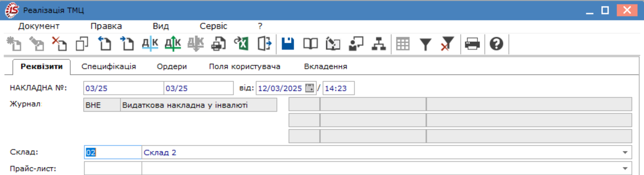Click the edit document pencil icon

(37, 44)
